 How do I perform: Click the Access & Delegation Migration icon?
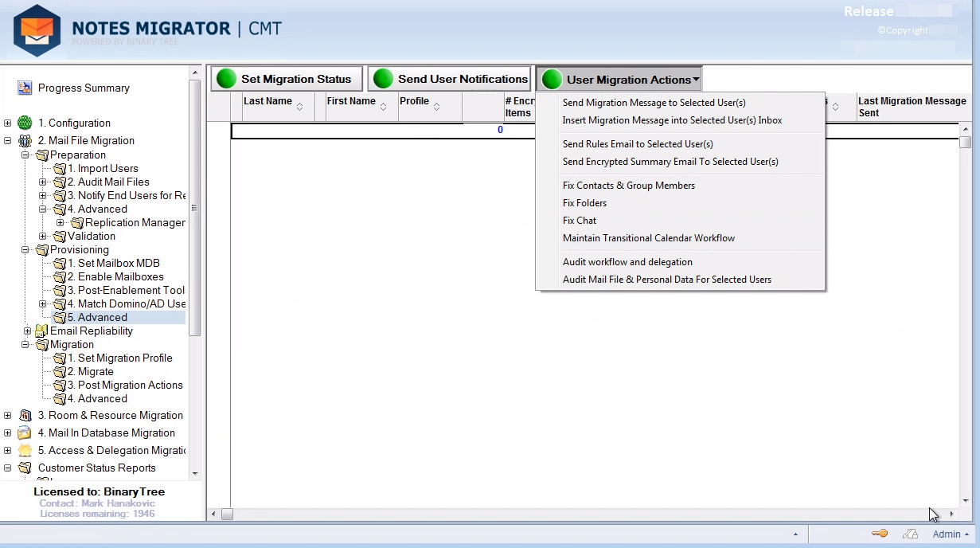point(25,450)
